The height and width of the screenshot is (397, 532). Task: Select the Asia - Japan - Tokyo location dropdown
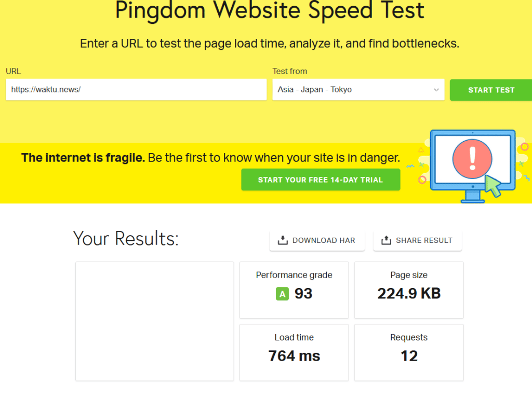coord(358,89)
